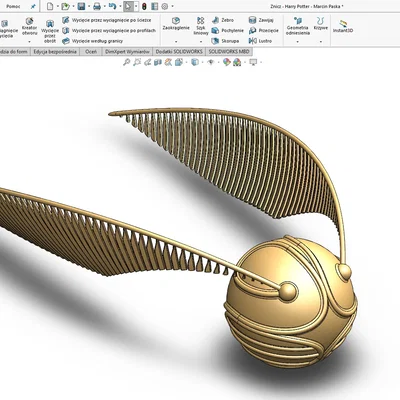Viewport: 400px width, 400px height.
Task: Click title text Znicz - Harry Potter
Action: click(x=290, y=6)
